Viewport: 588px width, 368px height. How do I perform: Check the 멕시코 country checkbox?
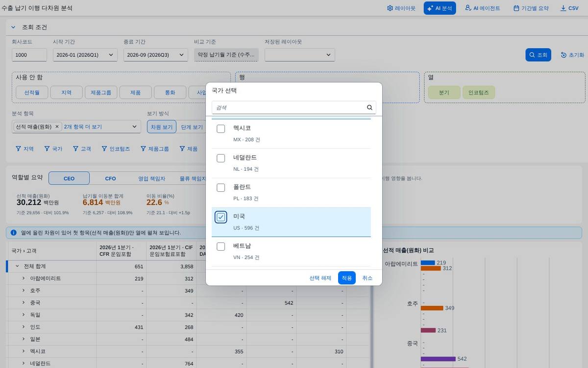(x=221, y=129)
